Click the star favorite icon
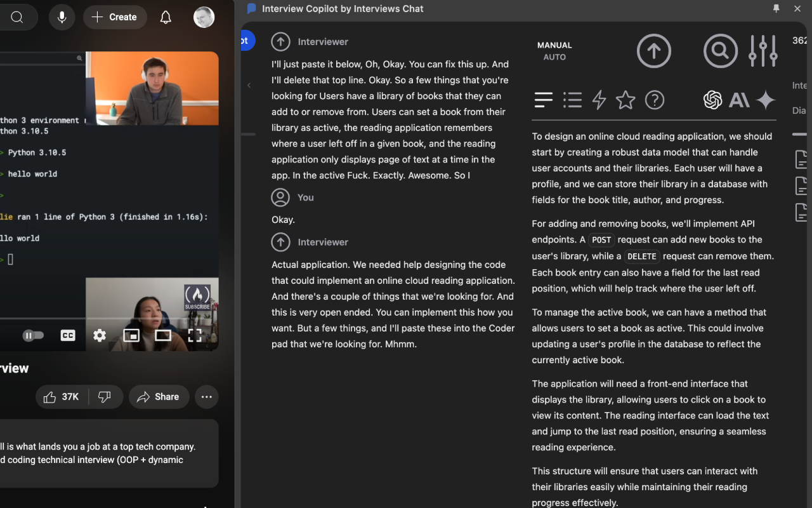Image resolution: width=812 pixels, height=508 pixels. (625, 100)
